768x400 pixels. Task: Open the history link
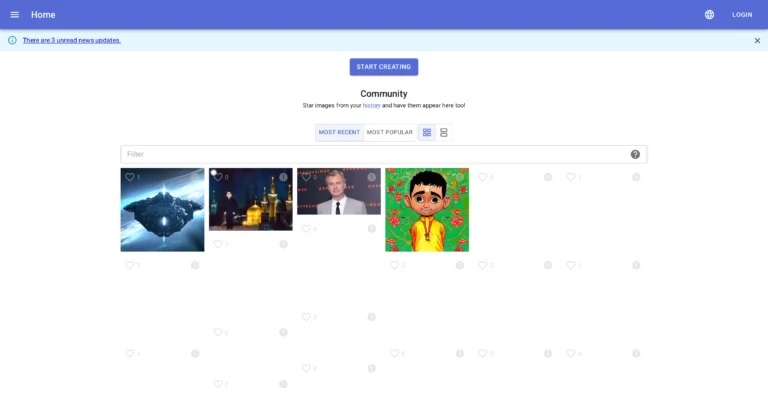click(371, 105)
